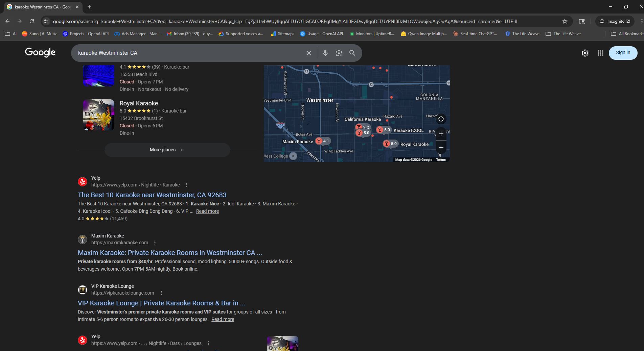The height and width of the screenshot is (351, 644).
Task: Open Qwen Image Multip... bookmark
Action: point(423,34)
